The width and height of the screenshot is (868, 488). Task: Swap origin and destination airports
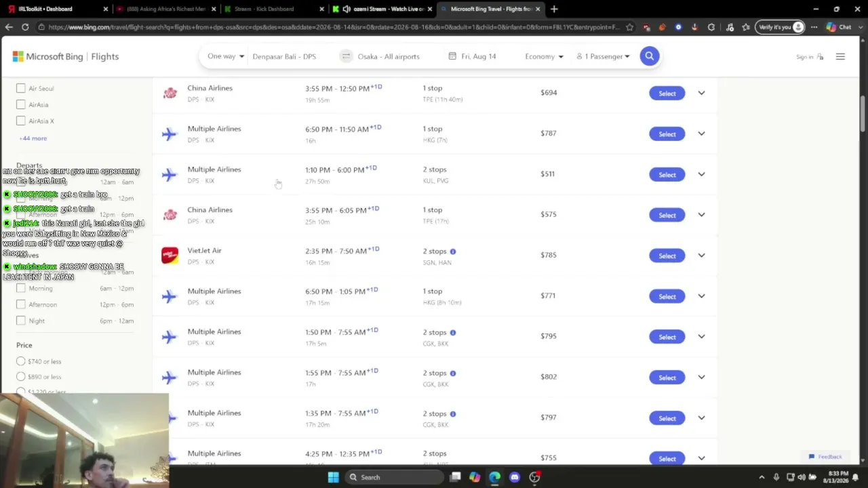[346, 56]
